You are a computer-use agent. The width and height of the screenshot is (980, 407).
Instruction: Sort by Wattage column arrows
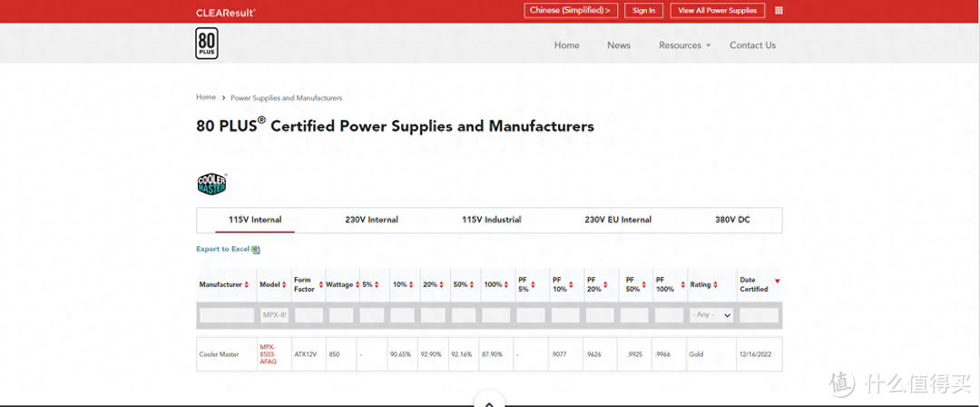(x=358, y=285)
